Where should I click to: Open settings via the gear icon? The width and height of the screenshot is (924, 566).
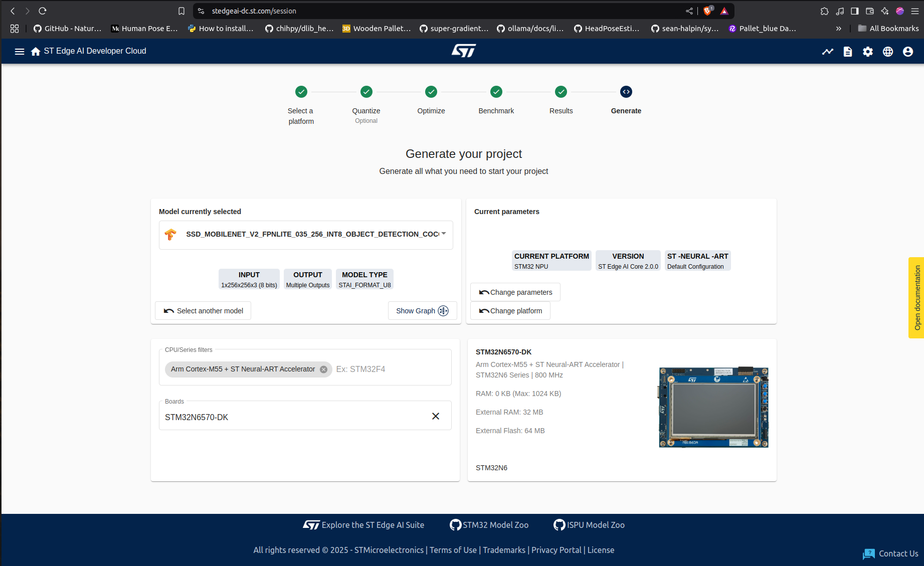(x=868, y=51)
